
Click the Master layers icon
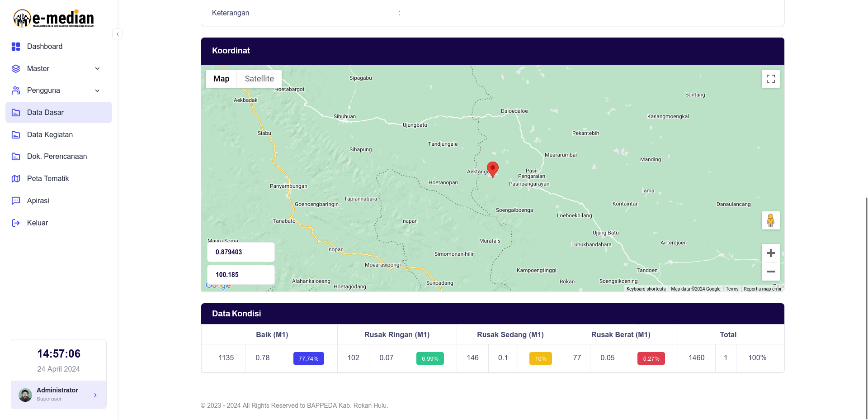pos(16,69)
